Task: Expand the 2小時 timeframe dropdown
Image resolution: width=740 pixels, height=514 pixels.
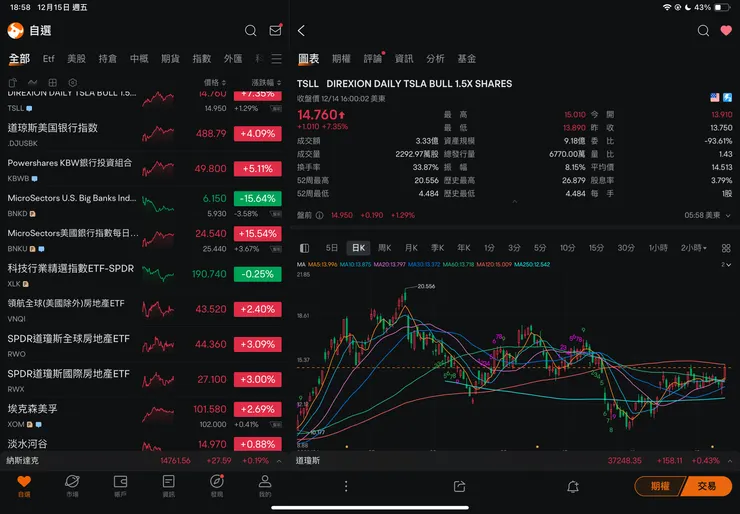Action: tap(694, 248)
